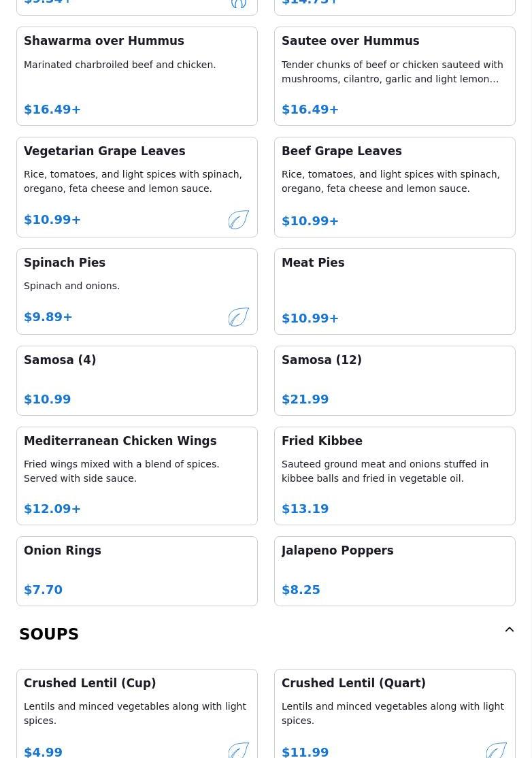Screen dimensions: 532x758
Task: Collapse the SOUPS section chevron
Action: point(509,630)
